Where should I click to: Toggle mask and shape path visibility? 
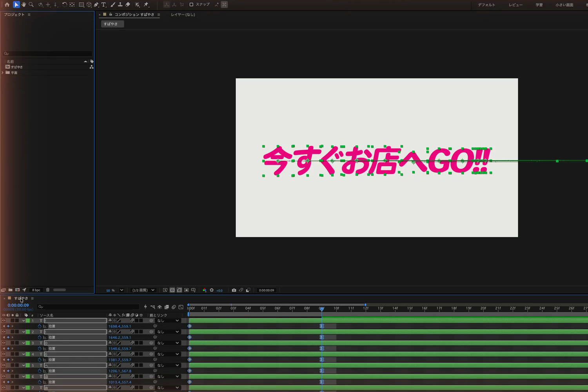[179, 290]
